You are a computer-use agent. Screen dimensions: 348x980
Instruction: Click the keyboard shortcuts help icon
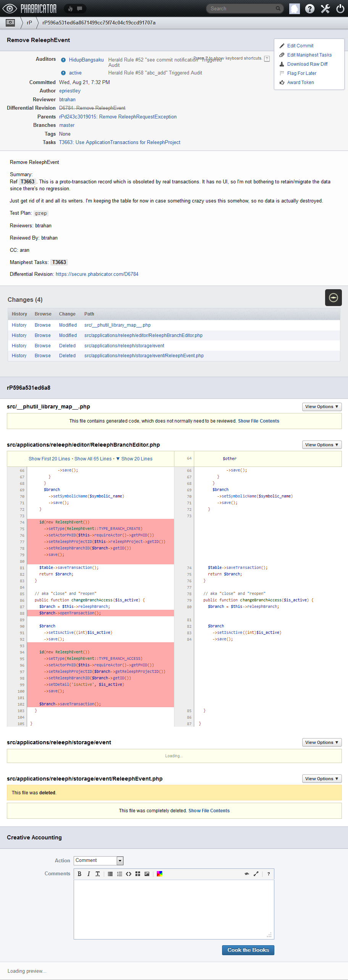pyautogui.click(x=267, y=58)
